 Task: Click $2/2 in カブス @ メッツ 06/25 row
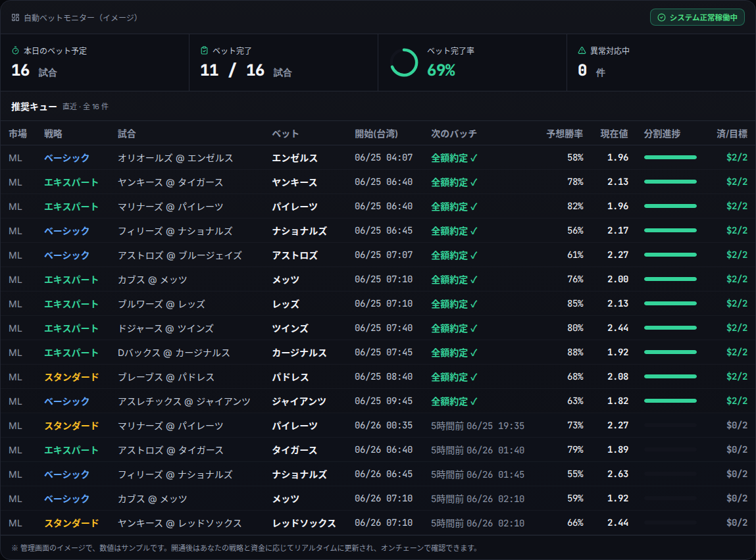click(x=737, y=279)
